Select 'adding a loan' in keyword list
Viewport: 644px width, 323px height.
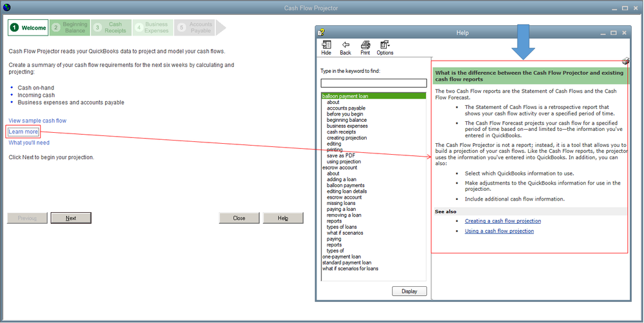click(x=342, y=180)
